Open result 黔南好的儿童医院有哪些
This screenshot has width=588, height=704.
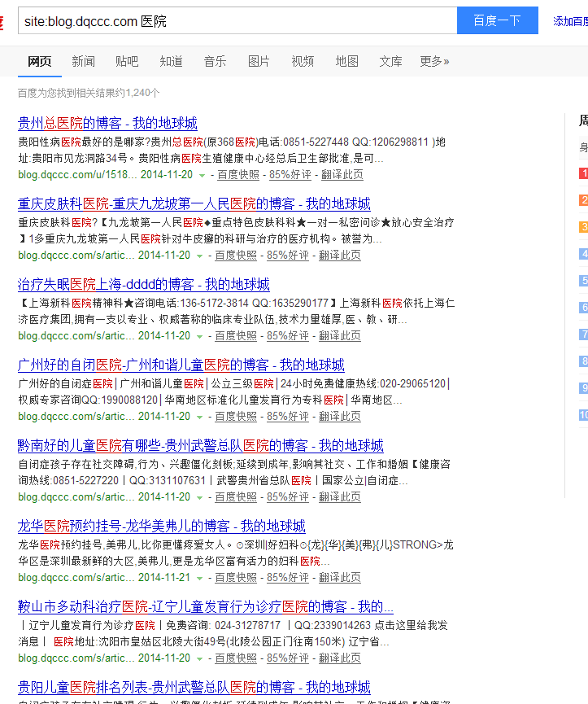201,445
